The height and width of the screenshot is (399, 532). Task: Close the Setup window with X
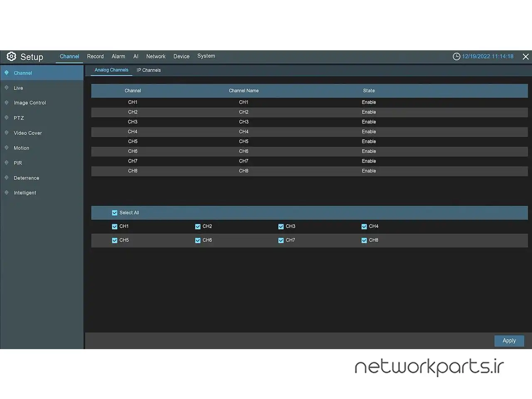525,57
